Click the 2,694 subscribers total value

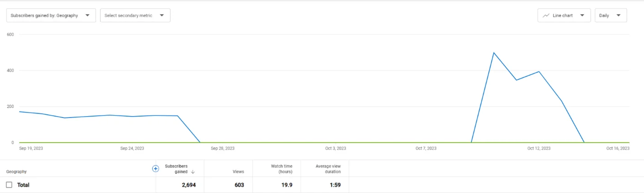click(x=189, y=185)
